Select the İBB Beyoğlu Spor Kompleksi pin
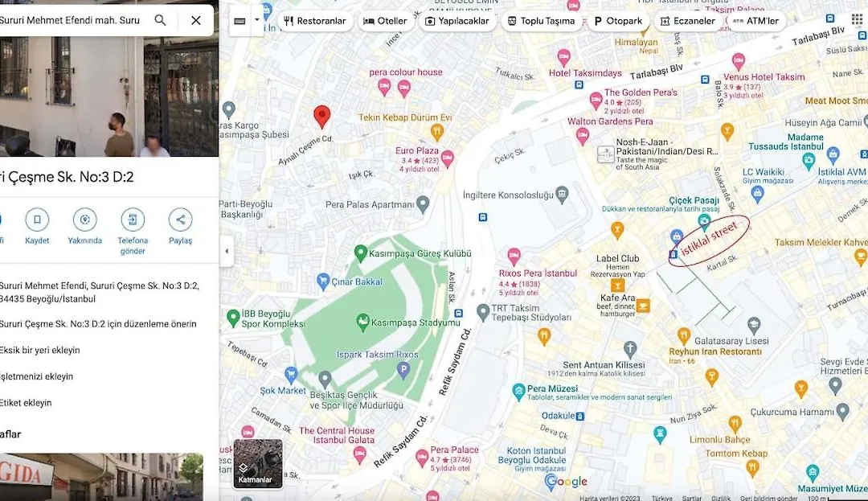This screenshot has width=868, height=501. (x=233, y=318)
